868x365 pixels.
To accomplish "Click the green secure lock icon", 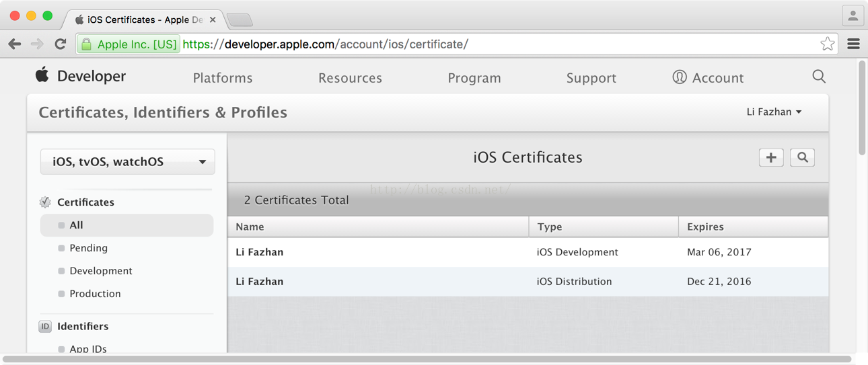I will (x=86, y=44).
